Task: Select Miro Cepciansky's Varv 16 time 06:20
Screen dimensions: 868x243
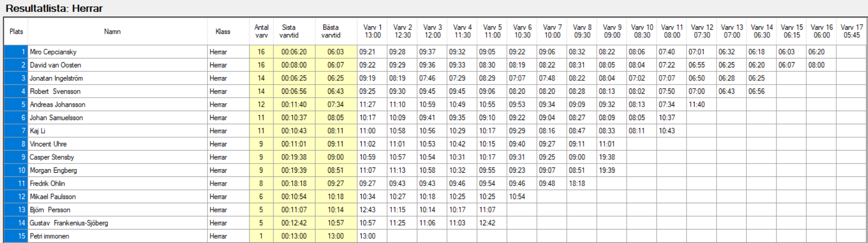Action: pos(821,52)
